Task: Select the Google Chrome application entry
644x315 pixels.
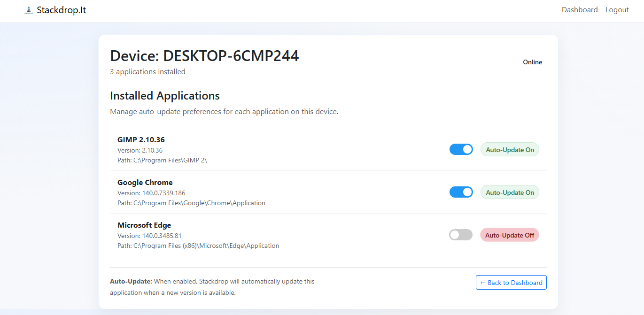Action: (x=145, y=182)
